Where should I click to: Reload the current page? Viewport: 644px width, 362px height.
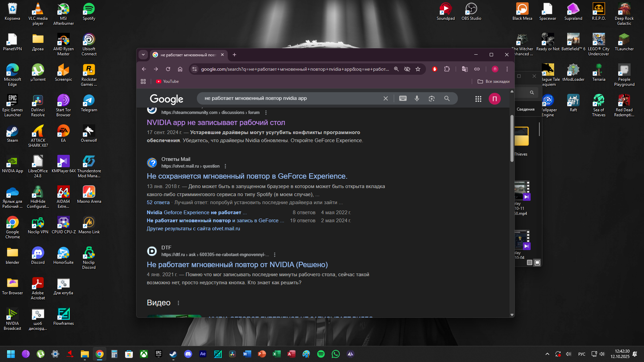pos(168,69)
